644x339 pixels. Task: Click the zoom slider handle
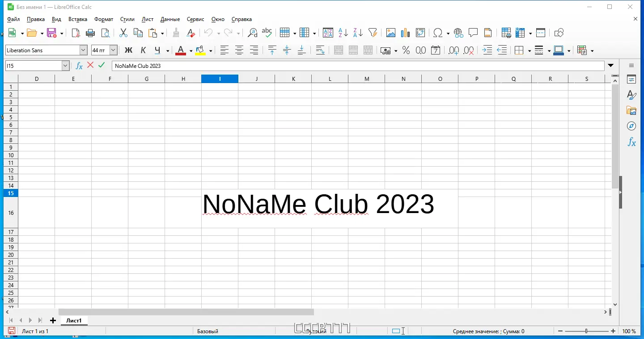click(586, 331)
